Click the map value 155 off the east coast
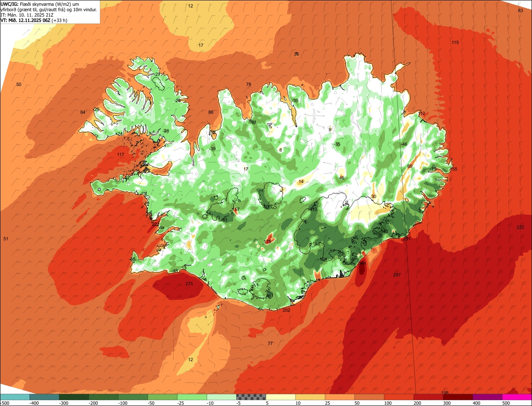 pyautogui.click(x=453, y=169)
